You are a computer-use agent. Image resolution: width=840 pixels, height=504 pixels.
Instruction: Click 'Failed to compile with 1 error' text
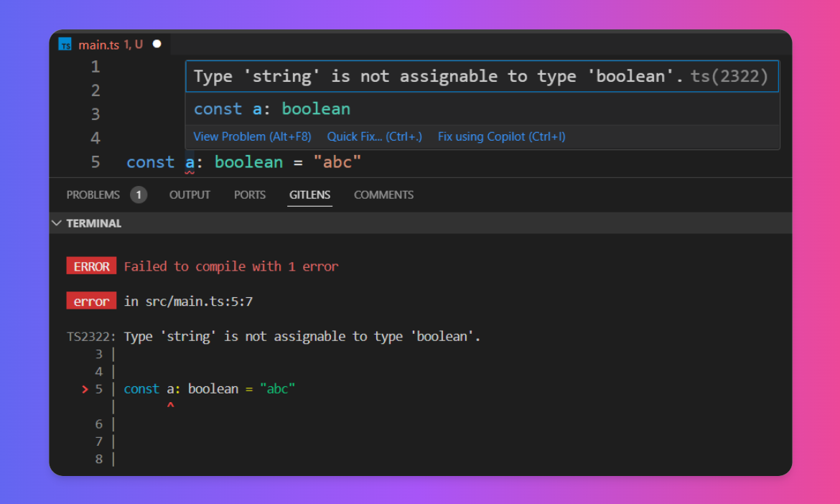pos(231,266)
